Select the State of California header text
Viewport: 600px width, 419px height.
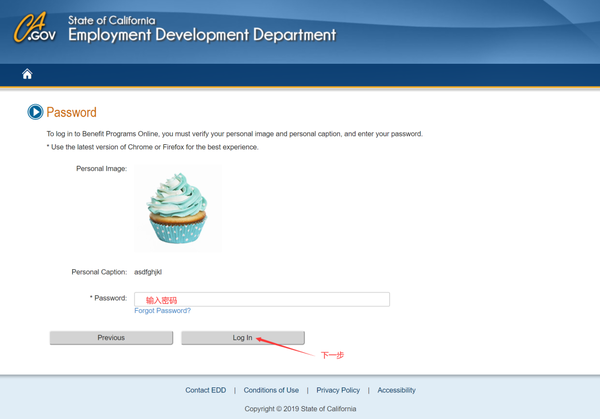click(112, 20)
